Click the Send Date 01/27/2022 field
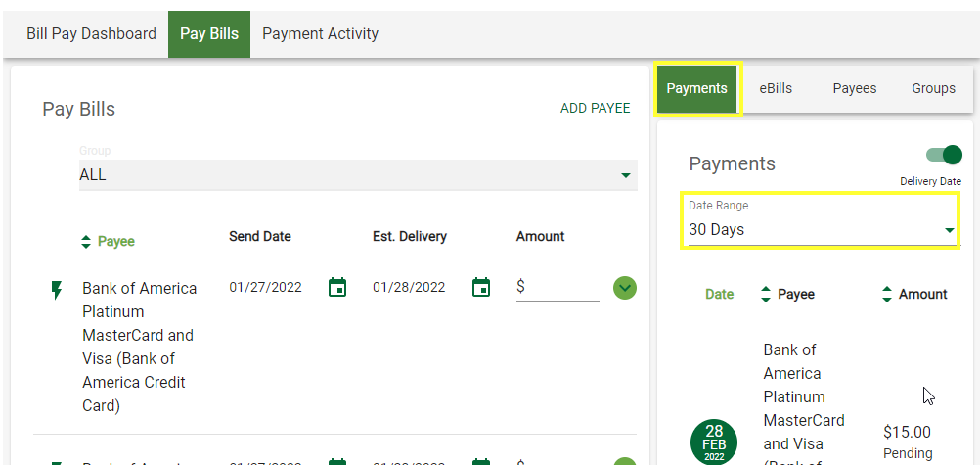This screenshot has width=980, height=465. click(291, 288)
